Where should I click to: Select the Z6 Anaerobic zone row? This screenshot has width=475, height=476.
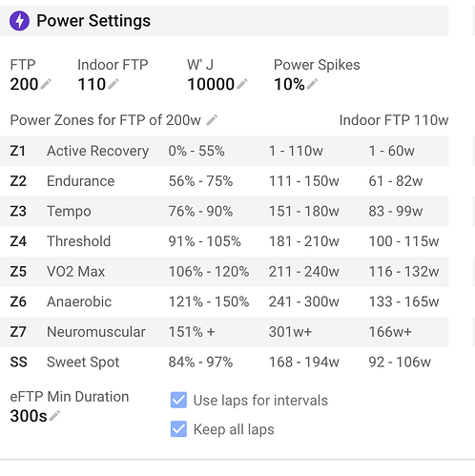pyautogui.click(x=224, y=301)
